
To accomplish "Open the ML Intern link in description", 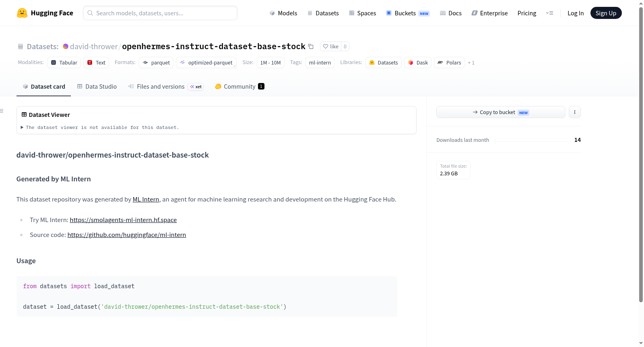I will click(146, 199).
